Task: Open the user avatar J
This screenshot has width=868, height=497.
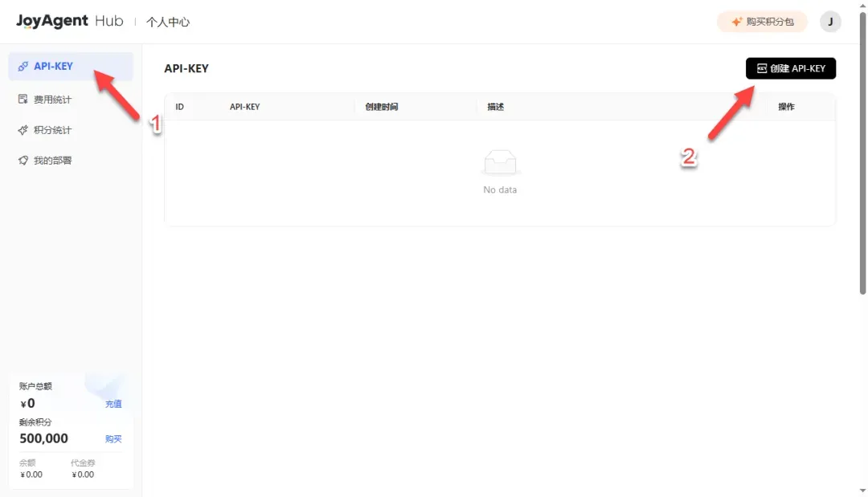Action: pos(829,22)
